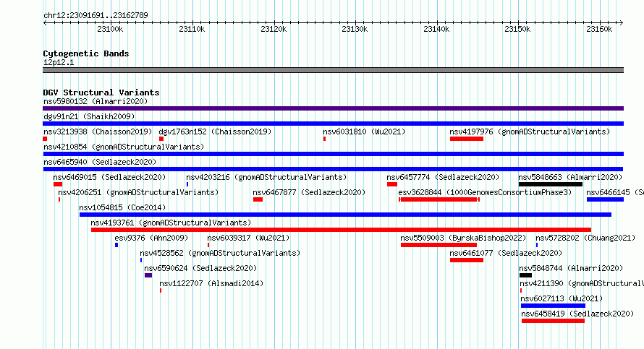644x349 pixels.
Task: Open nsv6039317 (Wu2021) label
Action: click(248, 238)
